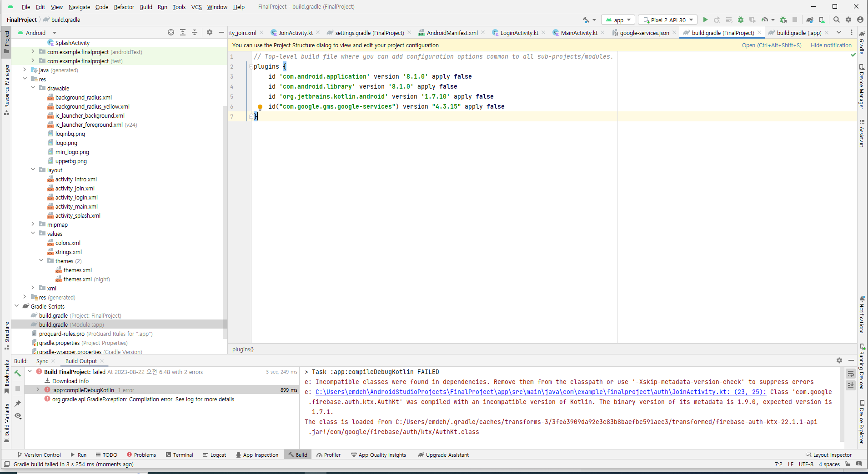The width and height of the screenshot is (868, 474).
Task: Open the eye view options in Build panel
Action: pyautogui.click(x=18, y=416)
